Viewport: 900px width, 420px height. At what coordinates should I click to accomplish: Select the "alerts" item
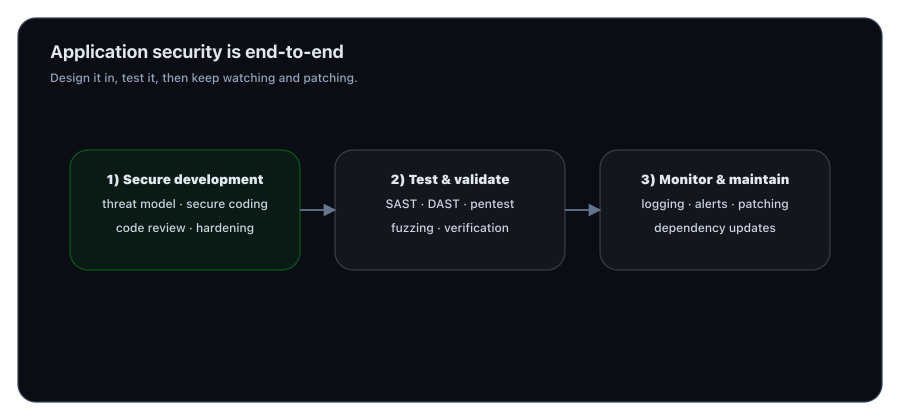click(x=711, y=204)
